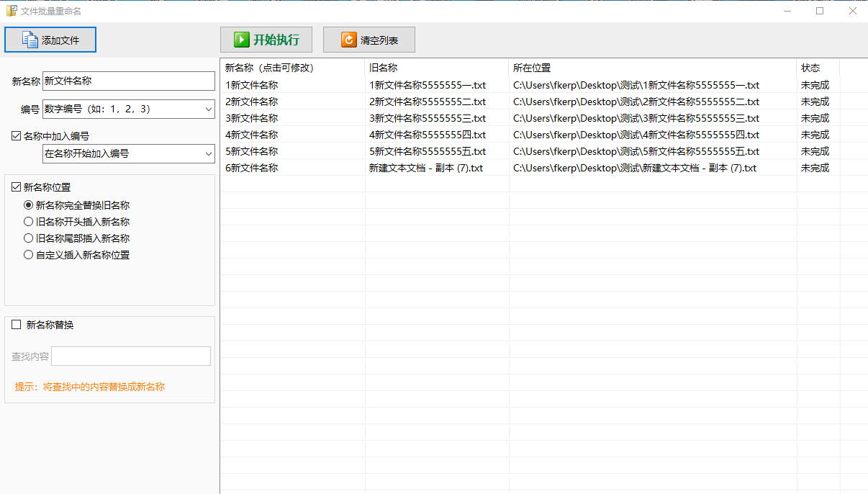Click the 查找内容 search input field

pos(131,356)
